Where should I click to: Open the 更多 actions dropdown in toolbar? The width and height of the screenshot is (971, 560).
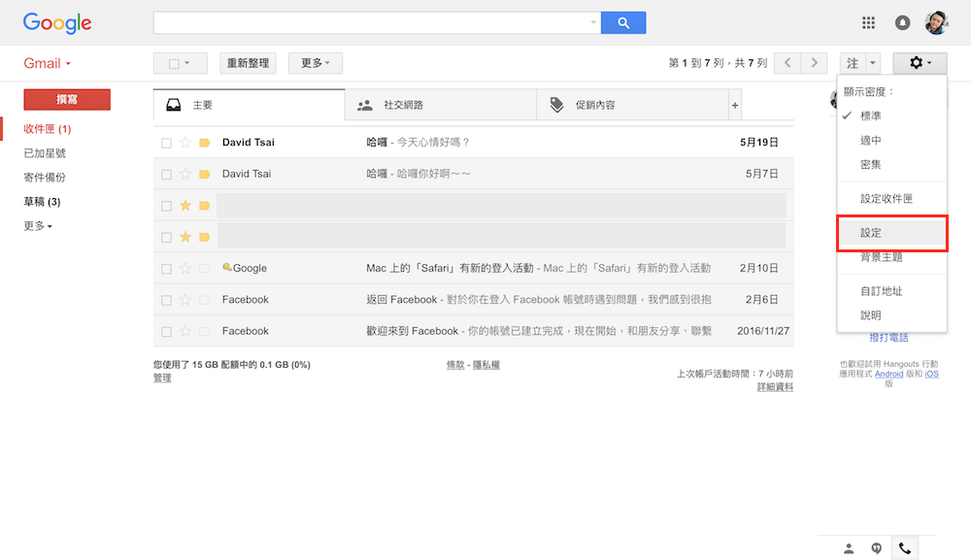[x=315, y=63]
